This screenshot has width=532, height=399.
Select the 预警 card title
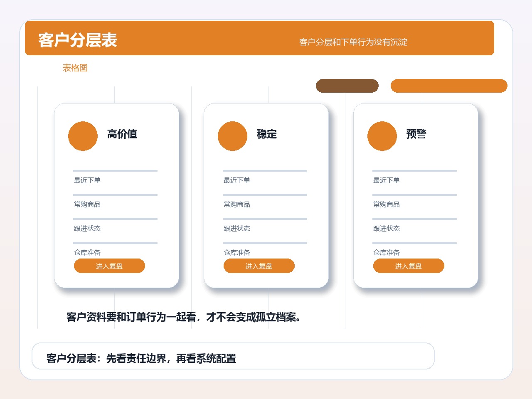pyautogui.click(x=416, y=134)
